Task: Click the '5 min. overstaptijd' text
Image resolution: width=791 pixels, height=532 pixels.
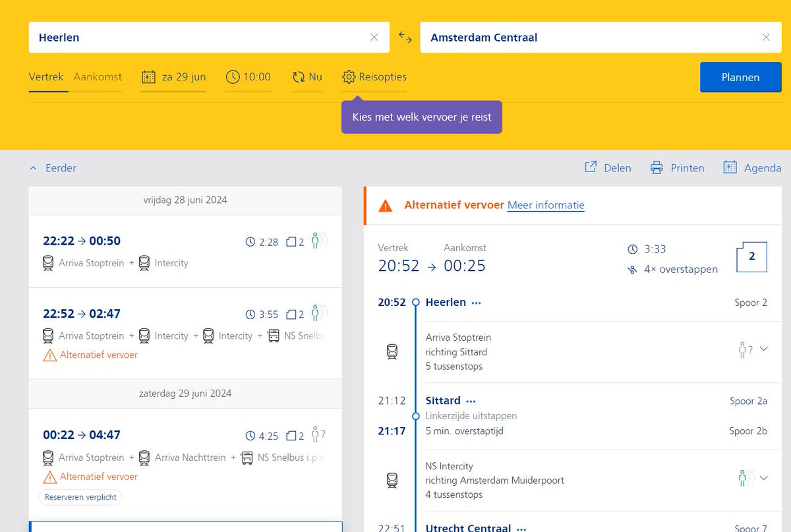Action: click(x=465, y=431)
